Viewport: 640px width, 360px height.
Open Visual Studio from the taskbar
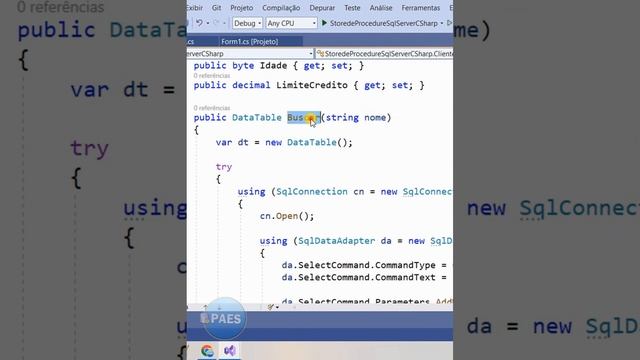tap(230, 351)
